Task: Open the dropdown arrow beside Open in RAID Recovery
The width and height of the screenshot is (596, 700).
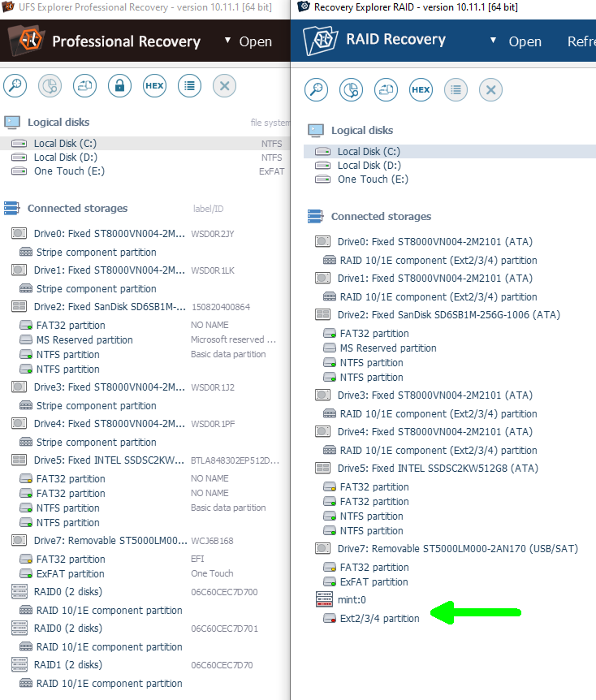Action: click(493, 40)
